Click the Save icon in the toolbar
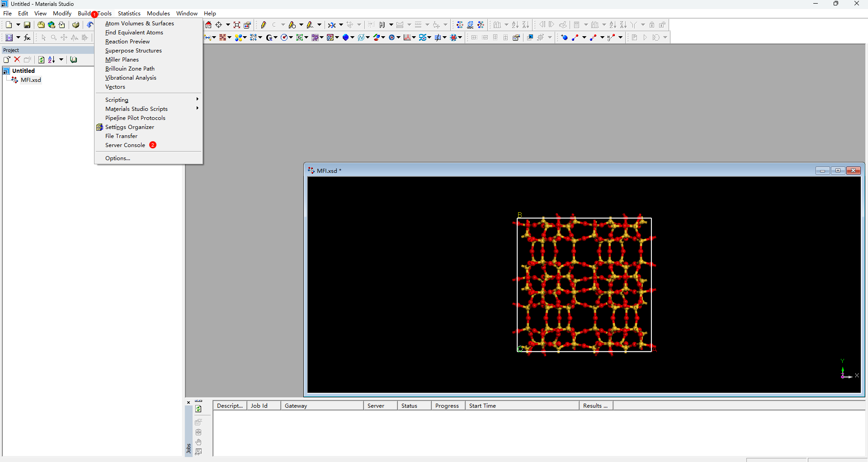This screenshot has width=868, height=462. [27, 25]
